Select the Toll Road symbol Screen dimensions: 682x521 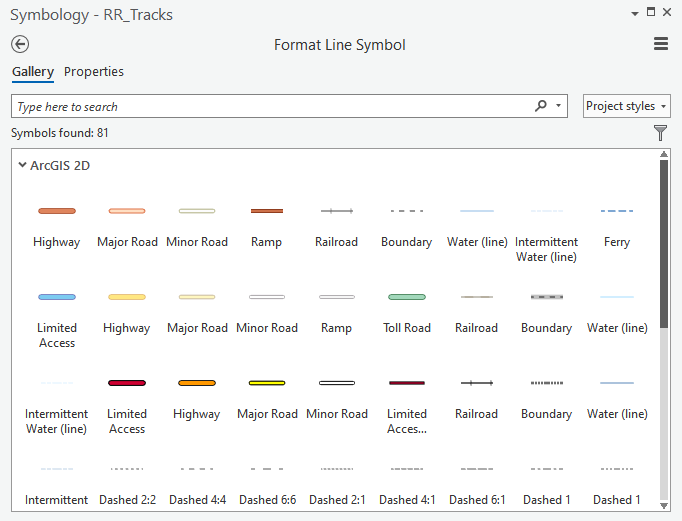(x=407, y=310)
